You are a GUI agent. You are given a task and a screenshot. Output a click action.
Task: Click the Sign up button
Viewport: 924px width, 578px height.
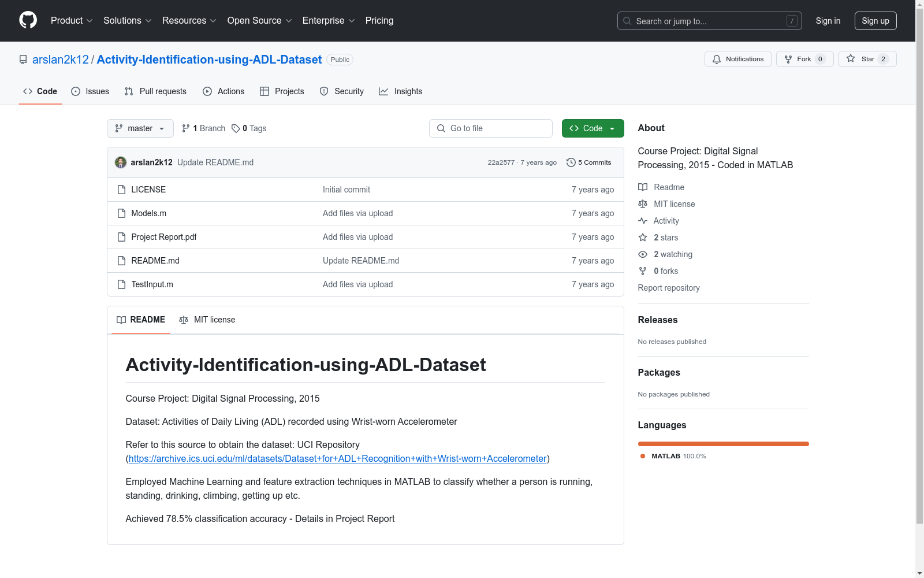(875, 21)
